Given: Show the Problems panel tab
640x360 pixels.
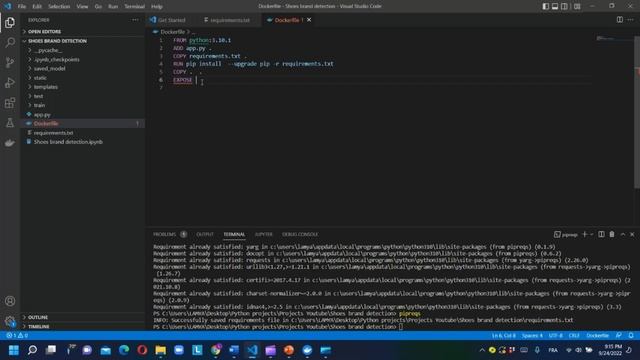Looking at the screenshot, I should pos(164,234).
